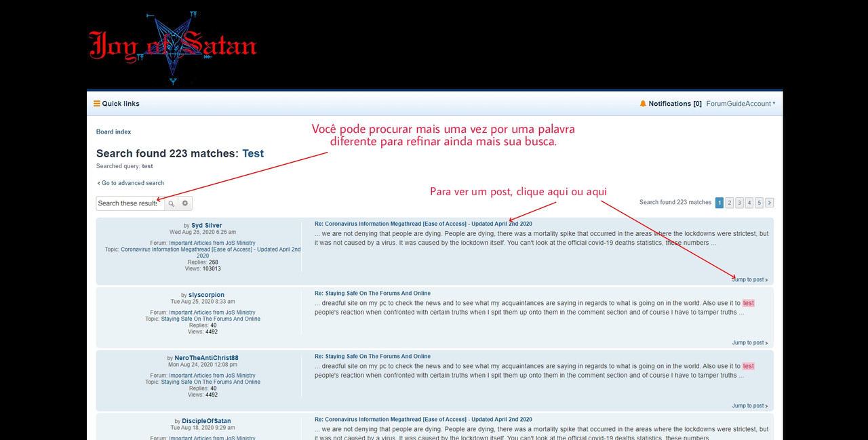This screenshot has width=868, height=440.
Task: Open slyscorpion's profile
Action: click(207, 295)
